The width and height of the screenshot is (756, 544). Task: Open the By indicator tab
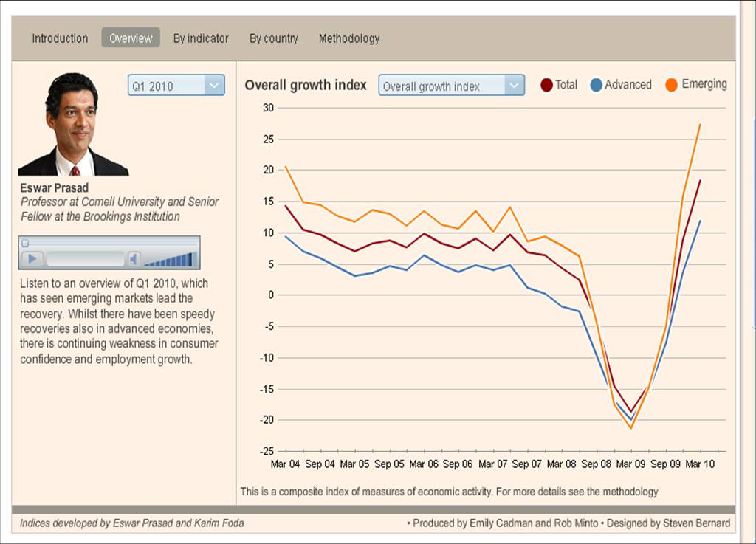point(201,38)
